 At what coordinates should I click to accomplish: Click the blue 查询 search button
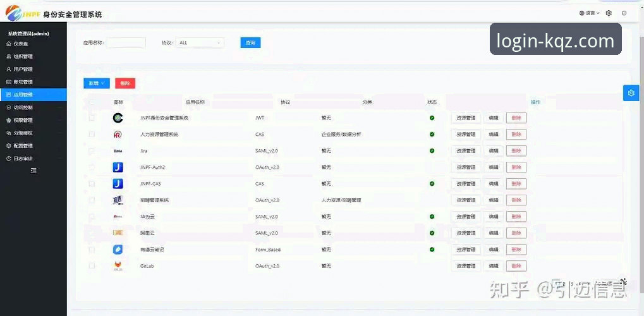[x=250, y=43]
